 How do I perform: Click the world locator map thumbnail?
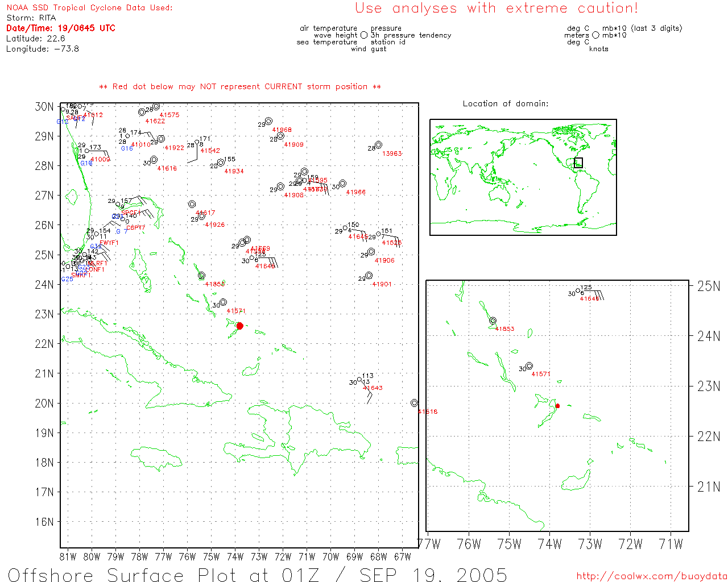[523, 177]
